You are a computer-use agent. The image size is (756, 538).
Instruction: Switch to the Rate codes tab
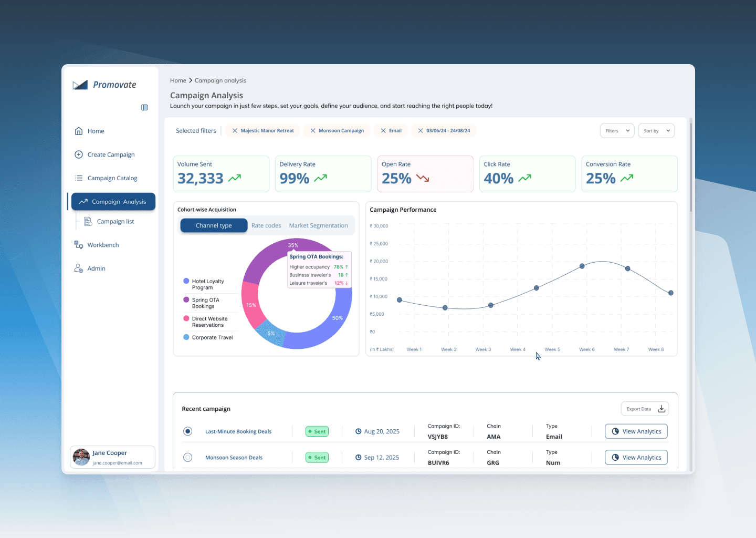266,225
